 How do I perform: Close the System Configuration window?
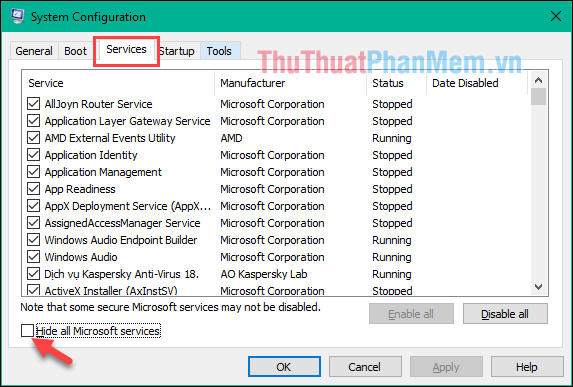556,16
